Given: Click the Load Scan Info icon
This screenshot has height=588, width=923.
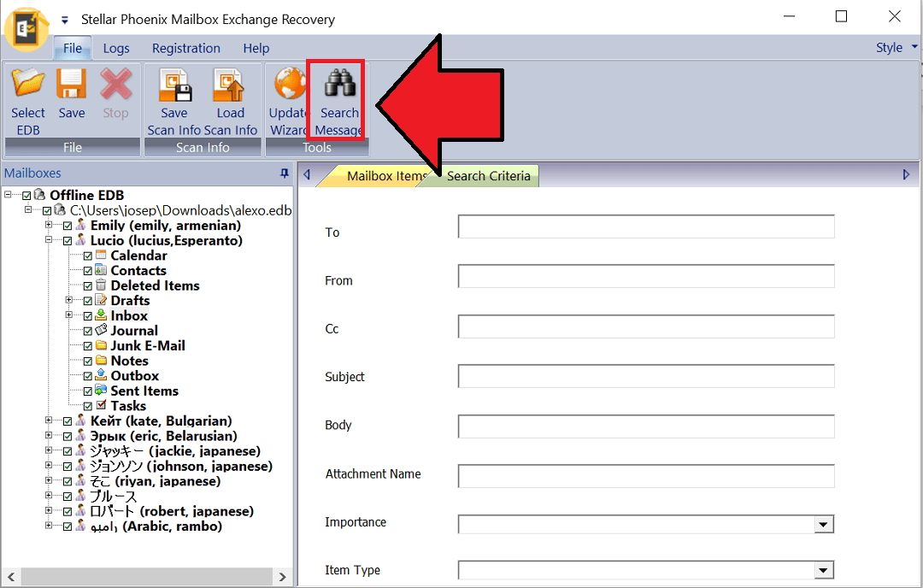Looking at the screenshot, I should coord(229,85).
